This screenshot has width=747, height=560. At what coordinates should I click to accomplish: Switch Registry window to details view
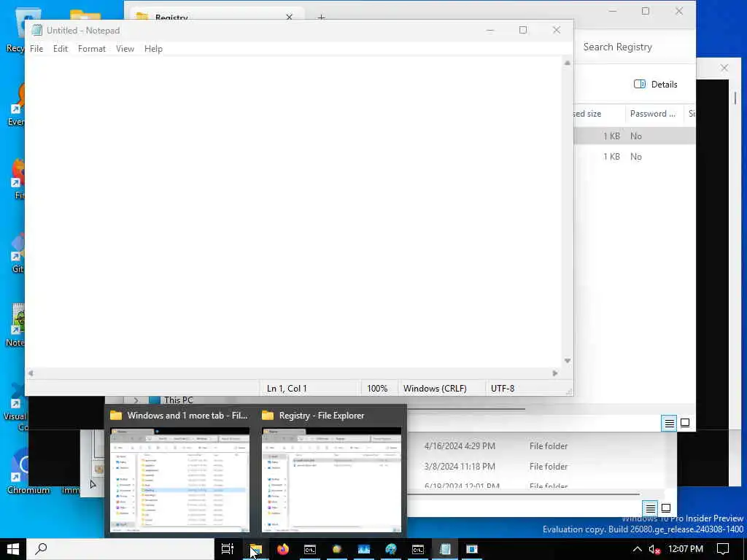coord(670,423)
